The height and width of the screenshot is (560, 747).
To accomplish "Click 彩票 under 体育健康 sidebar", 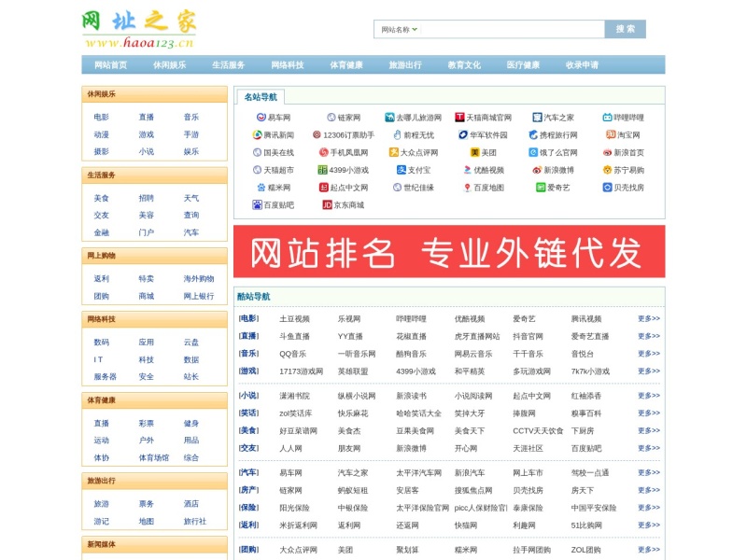I will (147, 423).
